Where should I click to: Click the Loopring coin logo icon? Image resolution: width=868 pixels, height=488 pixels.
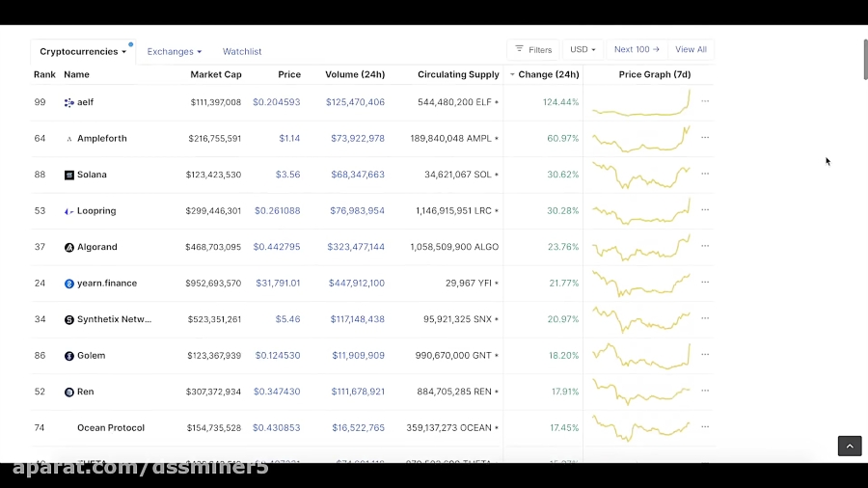pos(69,211)
